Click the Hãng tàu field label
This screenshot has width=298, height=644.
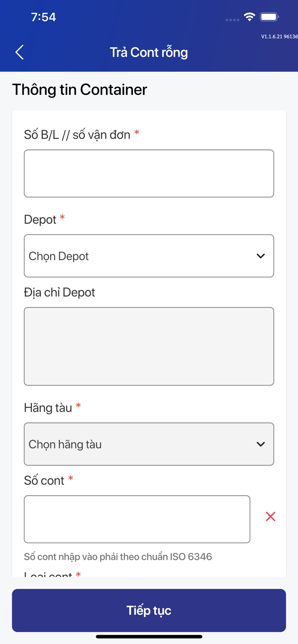click(x=48, y=408)
